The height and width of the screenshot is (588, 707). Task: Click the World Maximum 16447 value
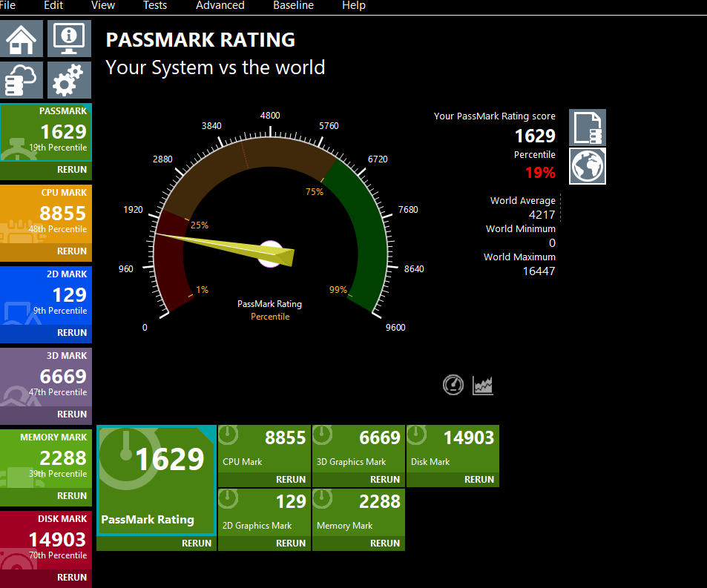pos(539,271)
